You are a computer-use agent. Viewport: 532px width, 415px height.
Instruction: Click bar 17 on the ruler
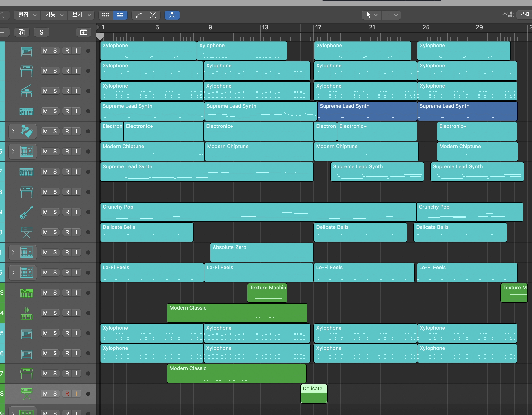(318, 28)
